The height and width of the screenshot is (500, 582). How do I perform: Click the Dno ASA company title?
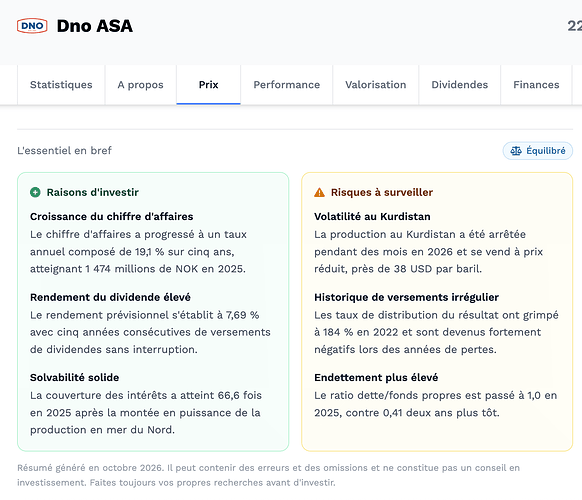[95, 26]
